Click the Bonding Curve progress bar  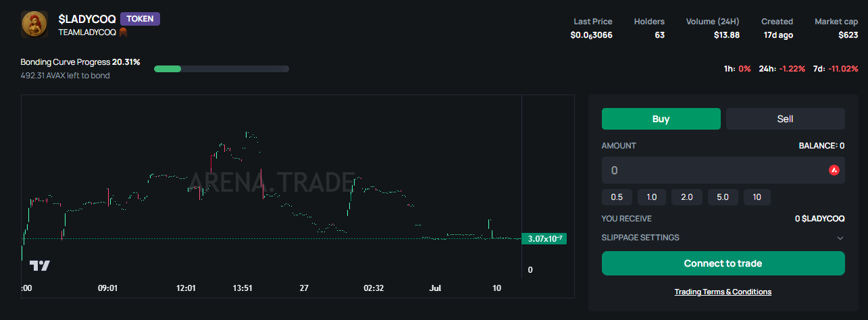click(222, 69)
